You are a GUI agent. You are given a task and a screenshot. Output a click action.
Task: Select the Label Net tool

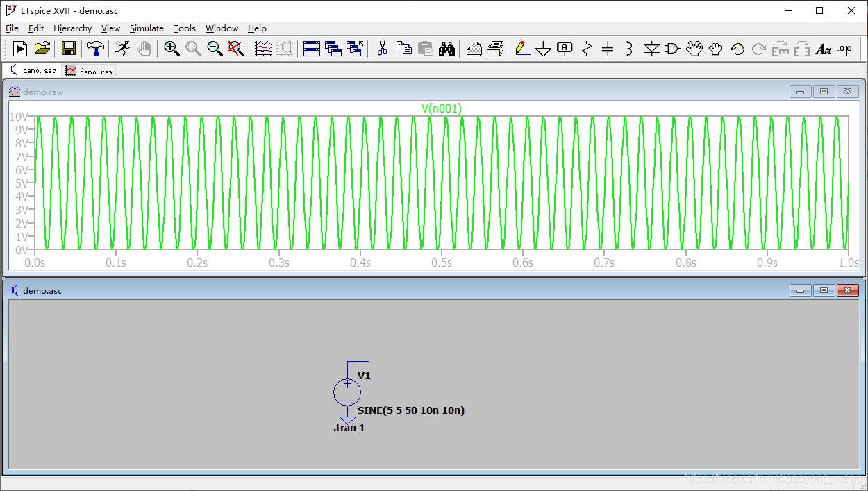pos(565,48)
